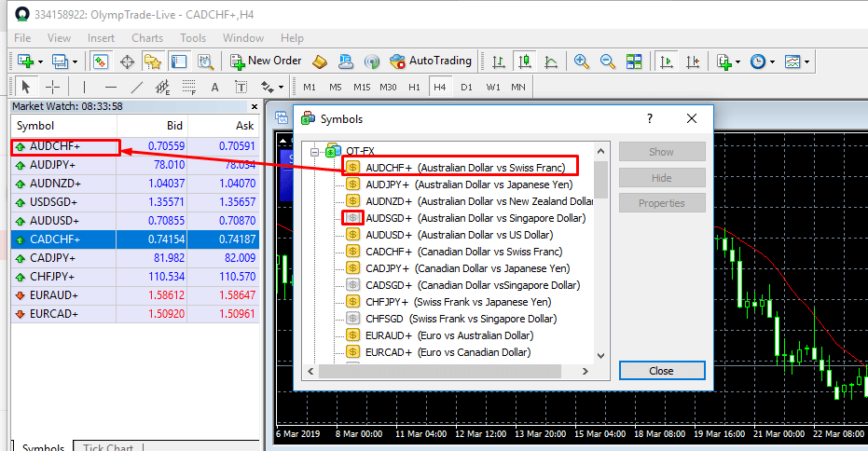The width and height of the screenshot is (868, 451).
Task: Click the New Order button
Action: click(266, 61)
